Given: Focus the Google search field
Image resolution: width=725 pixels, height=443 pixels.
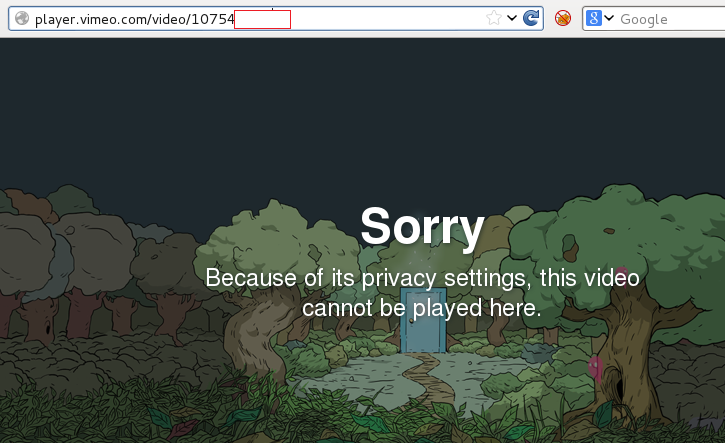Looking at the screenshot, I should [x=671, y=19].
